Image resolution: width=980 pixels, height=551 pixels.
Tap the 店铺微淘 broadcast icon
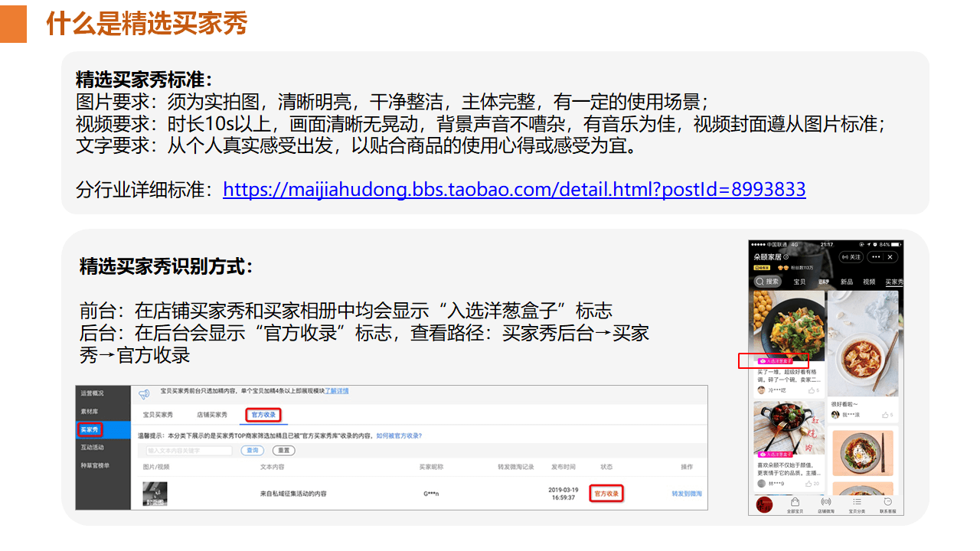[825, 502]
